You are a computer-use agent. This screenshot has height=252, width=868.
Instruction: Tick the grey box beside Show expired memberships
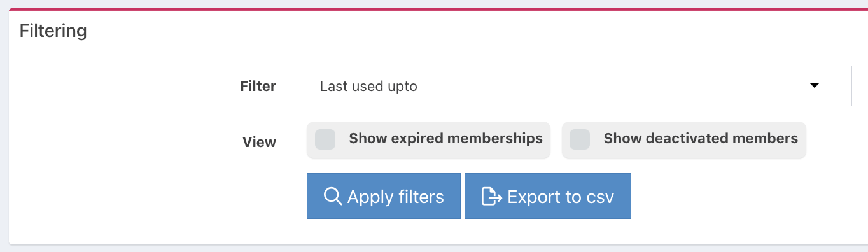pyautogui.click(x=325, y=139)
